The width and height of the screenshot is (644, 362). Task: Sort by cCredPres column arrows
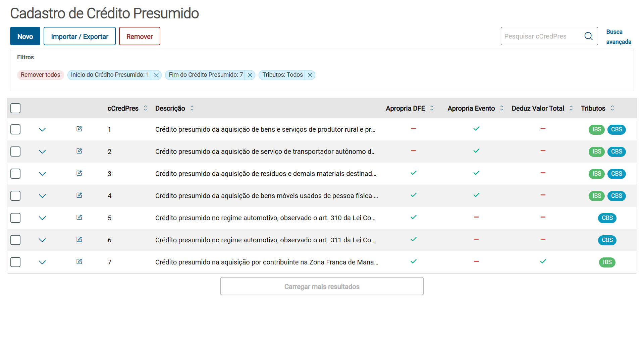pyautogui.click(x=145, y=108)
